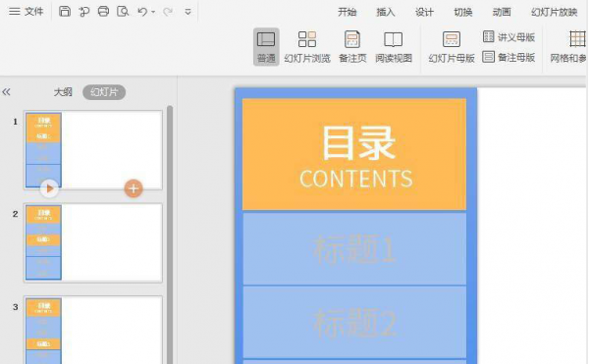Viewport: 589px width, 364px height.
Task: Click the Print Preview icon
Action: point(123,12)
